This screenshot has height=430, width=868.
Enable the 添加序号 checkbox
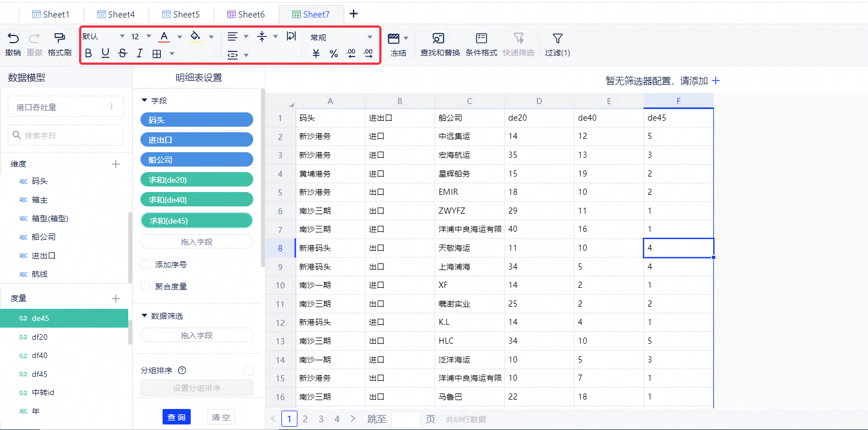(x=145, y=265)
